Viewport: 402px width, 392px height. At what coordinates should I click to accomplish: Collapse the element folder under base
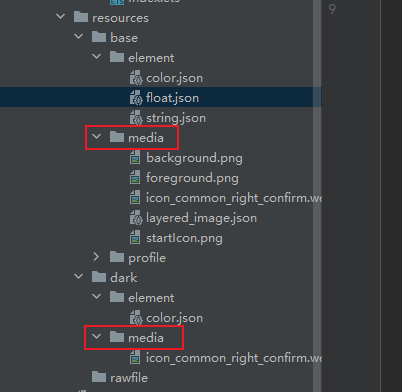97,56
